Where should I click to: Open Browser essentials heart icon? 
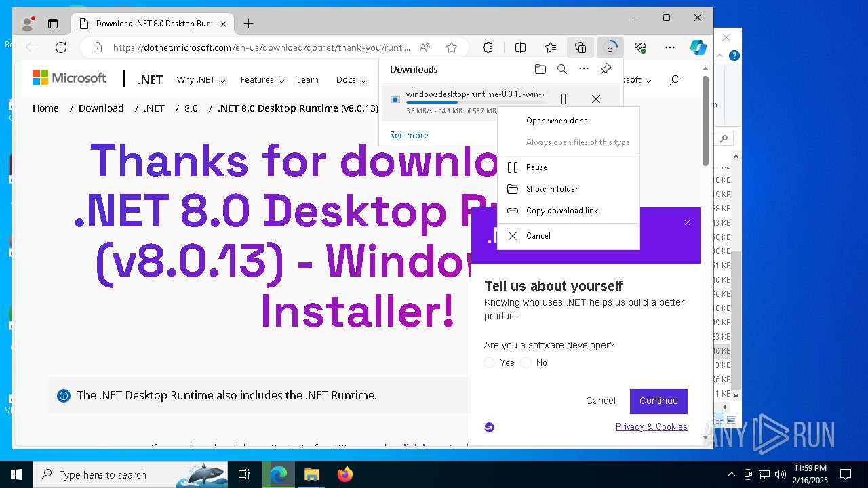640,47
